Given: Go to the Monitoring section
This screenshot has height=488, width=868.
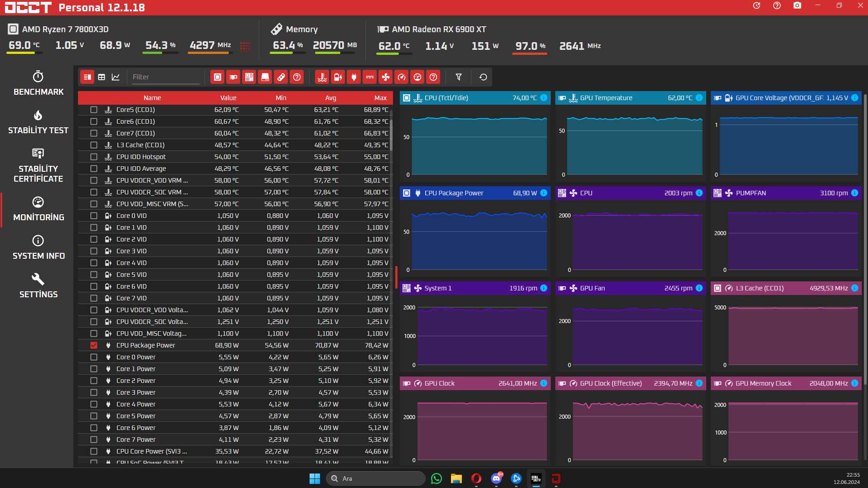Looking at the screenshot, I should [x=38, y=209].
